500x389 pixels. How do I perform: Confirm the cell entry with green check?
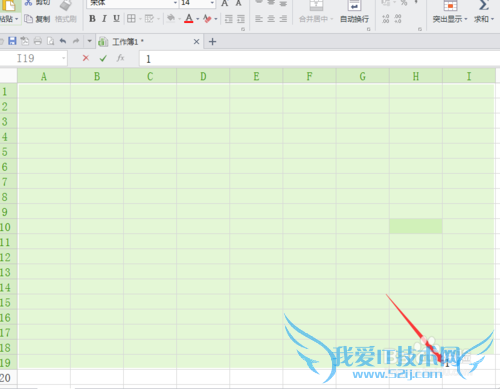pos(103,58)
